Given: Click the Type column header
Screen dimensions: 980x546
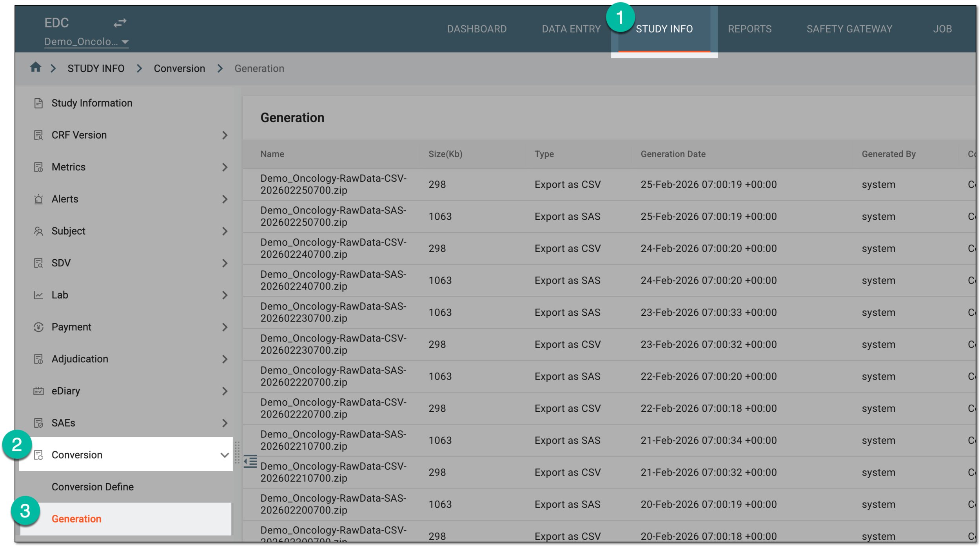Looking at the screenshot, I should click(544, 154).
